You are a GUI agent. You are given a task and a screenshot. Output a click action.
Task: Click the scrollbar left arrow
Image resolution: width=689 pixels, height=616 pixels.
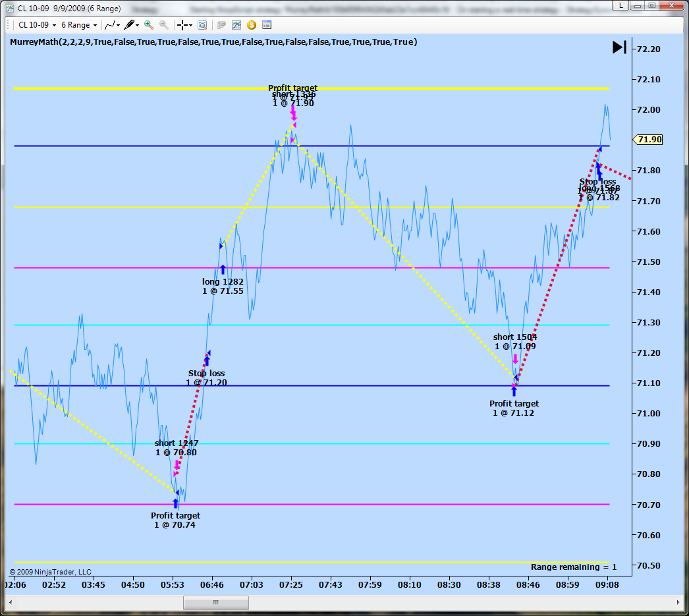11,602
